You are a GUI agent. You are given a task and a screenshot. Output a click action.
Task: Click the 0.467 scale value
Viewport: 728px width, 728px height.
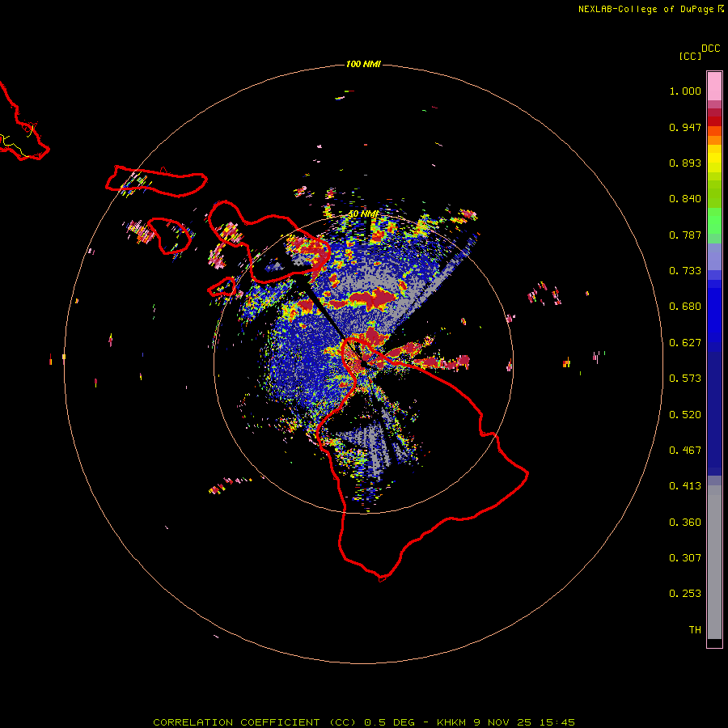click(685, 451)
